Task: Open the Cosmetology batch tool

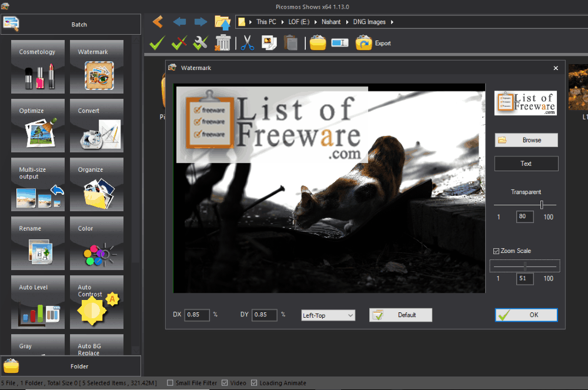Action: coord(38,66)
